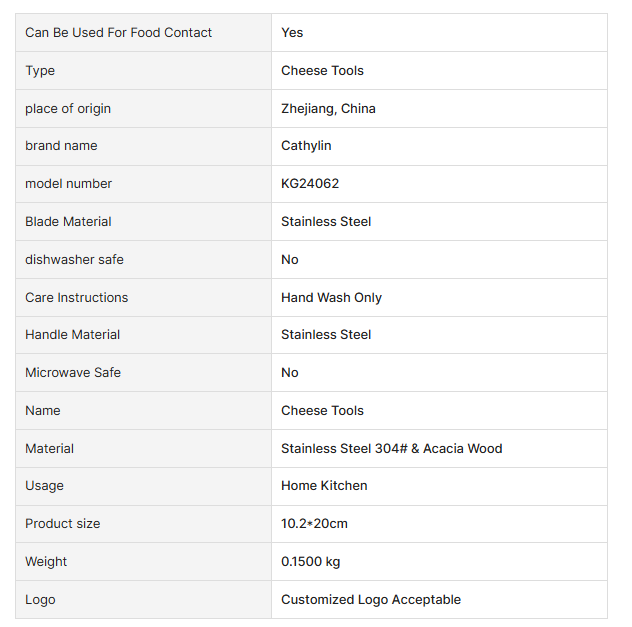Screen dimensions: 632x627
Task: Click the 'Blade Material' label
Action: (x=68, y=222)
